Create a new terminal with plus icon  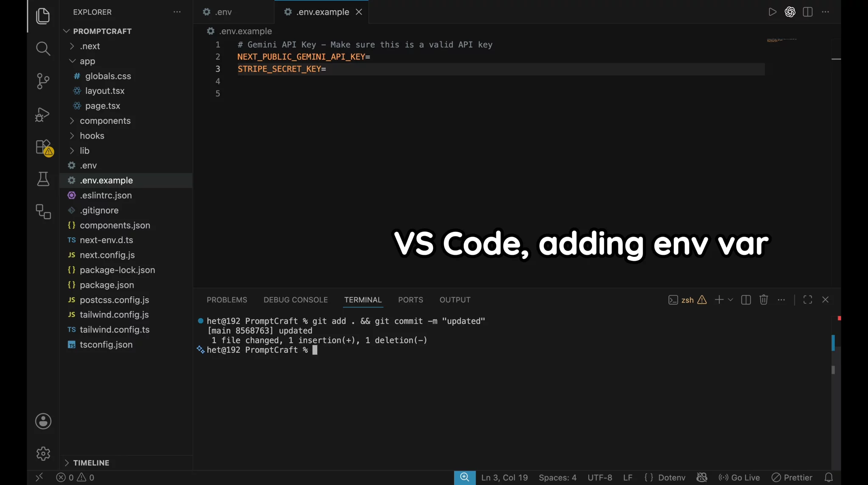[x=719, y=300]
